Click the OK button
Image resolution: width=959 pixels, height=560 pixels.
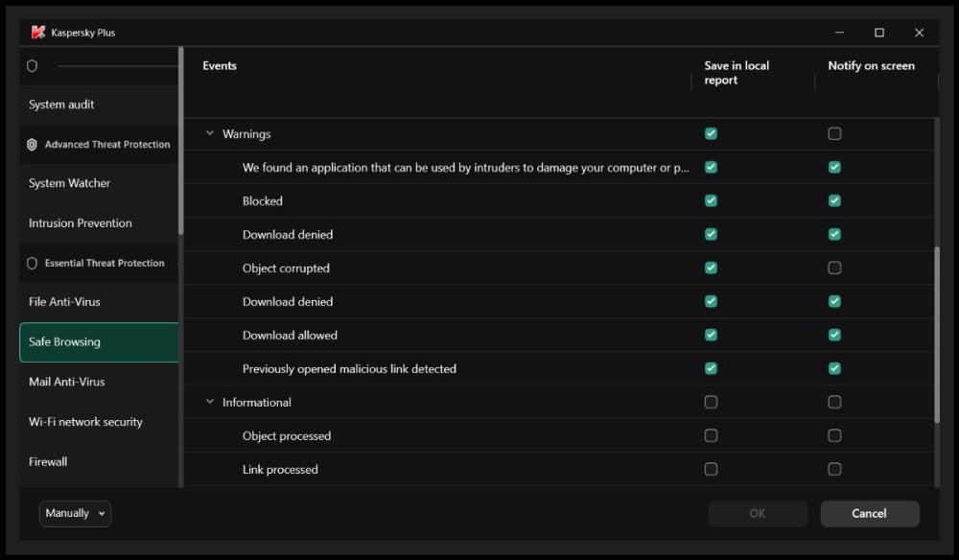point(758,514)
